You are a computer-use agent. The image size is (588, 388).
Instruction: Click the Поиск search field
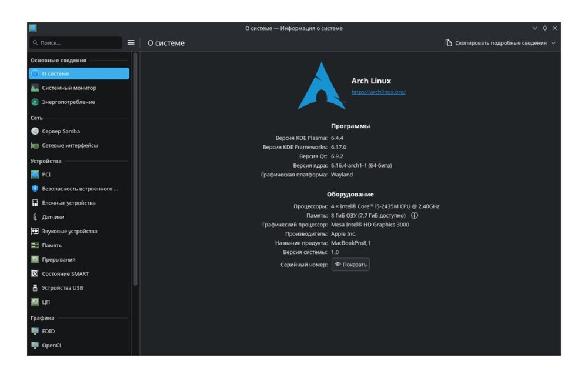pos(76,43)
